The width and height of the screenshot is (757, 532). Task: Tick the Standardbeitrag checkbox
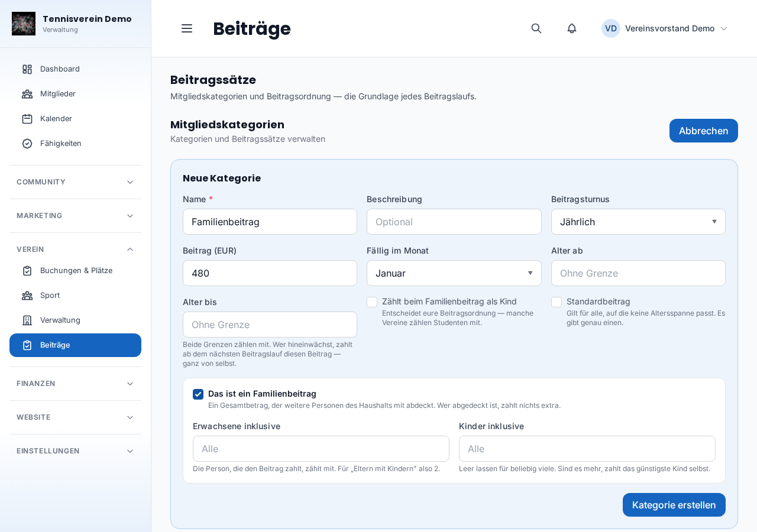click(557, 302)
